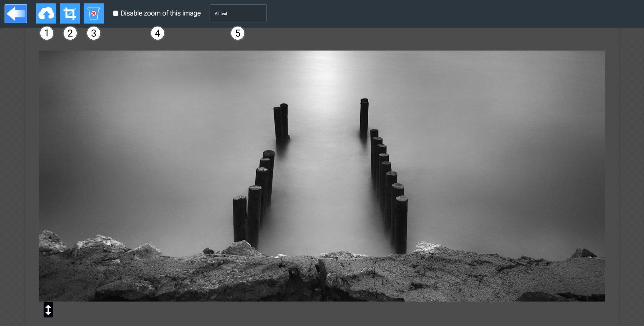
Task: Return to previous screen via the blue arrow
Action: coord(16,13)
